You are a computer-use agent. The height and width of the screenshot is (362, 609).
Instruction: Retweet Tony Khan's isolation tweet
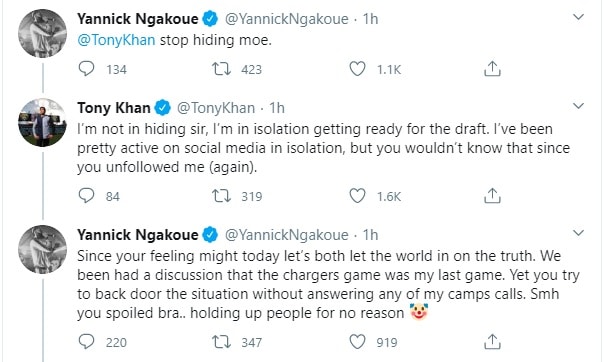pos(221,196)
